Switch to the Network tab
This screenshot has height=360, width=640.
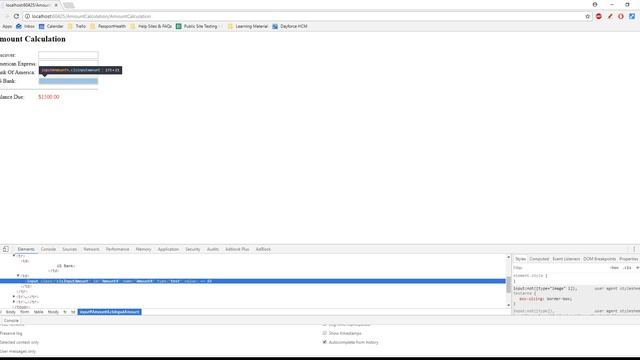pos(91,249)
